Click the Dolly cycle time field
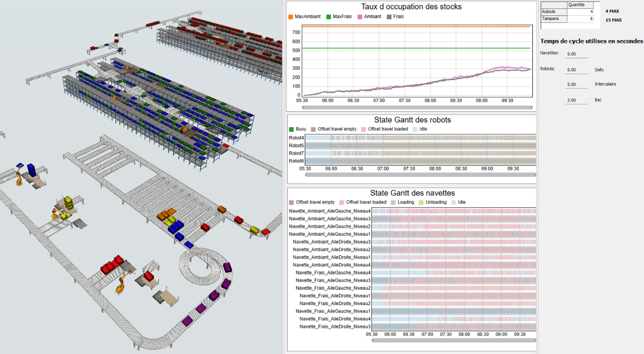 click(x=576, y=70)
